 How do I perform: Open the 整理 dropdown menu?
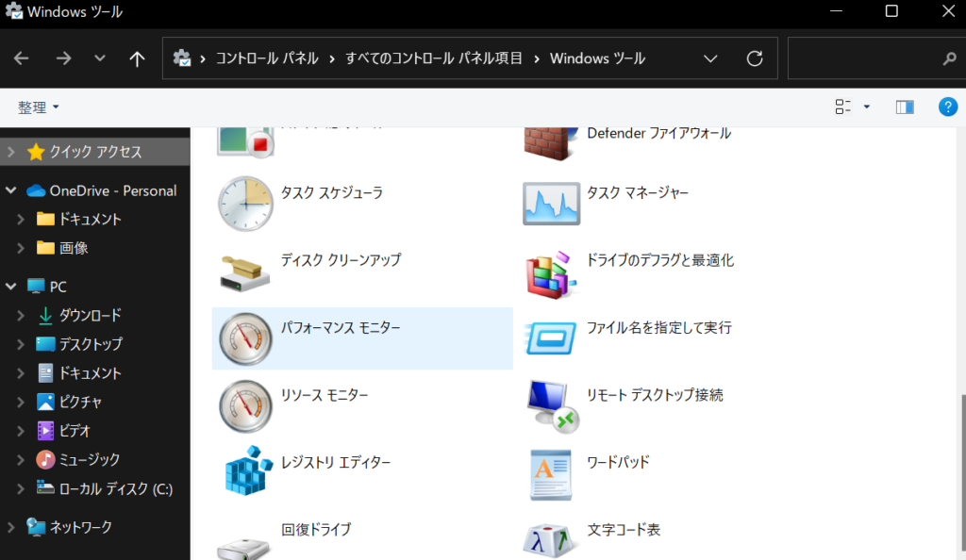tap(38, 107)
